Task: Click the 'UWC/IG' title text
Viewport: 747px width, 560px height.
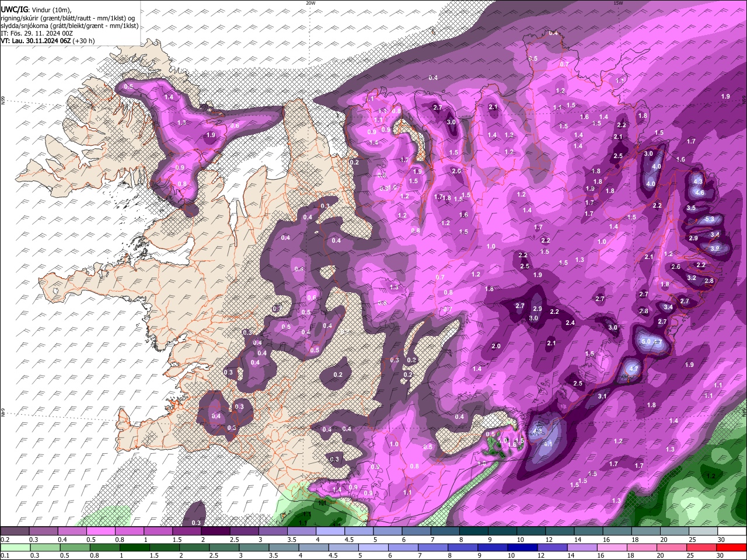Action: pyautogui.click(x=14, y=10)
